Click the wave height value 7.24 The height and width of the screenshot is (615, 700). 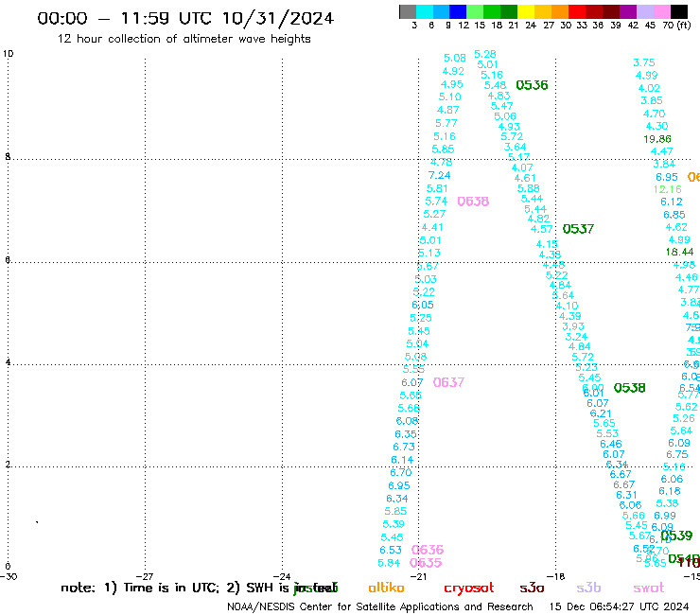(x=439, y=176)
